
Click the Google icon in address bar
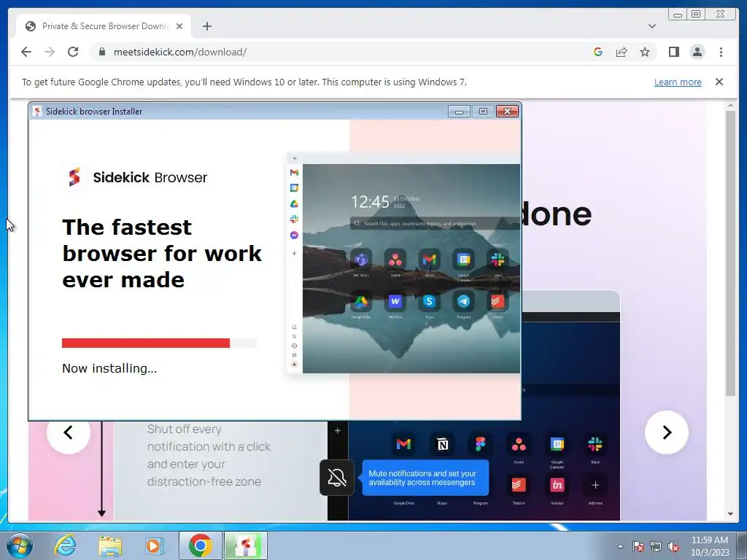pyautogui.click(x=598, y=52)
